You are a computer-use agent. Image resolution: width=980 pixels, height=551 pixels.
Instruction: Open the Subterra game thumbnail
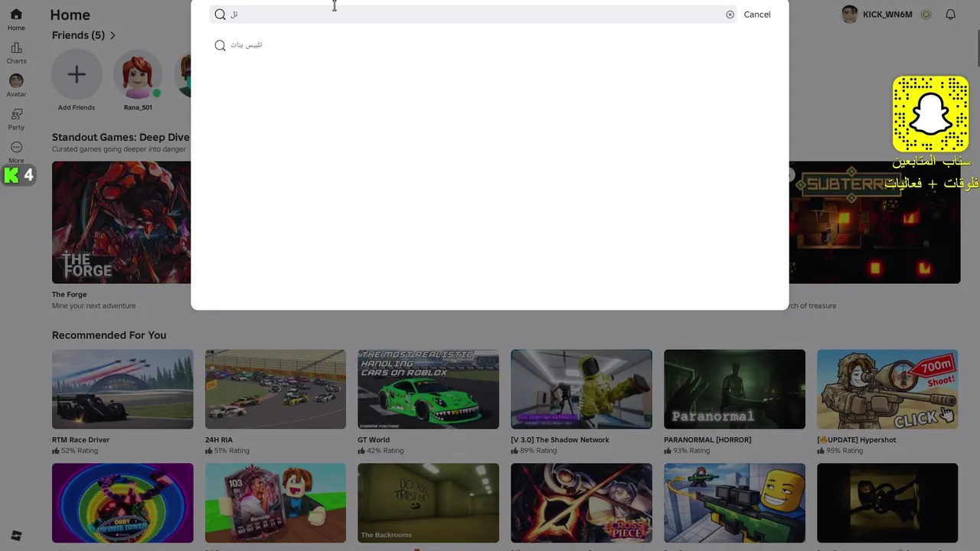(x=874, y=222)
